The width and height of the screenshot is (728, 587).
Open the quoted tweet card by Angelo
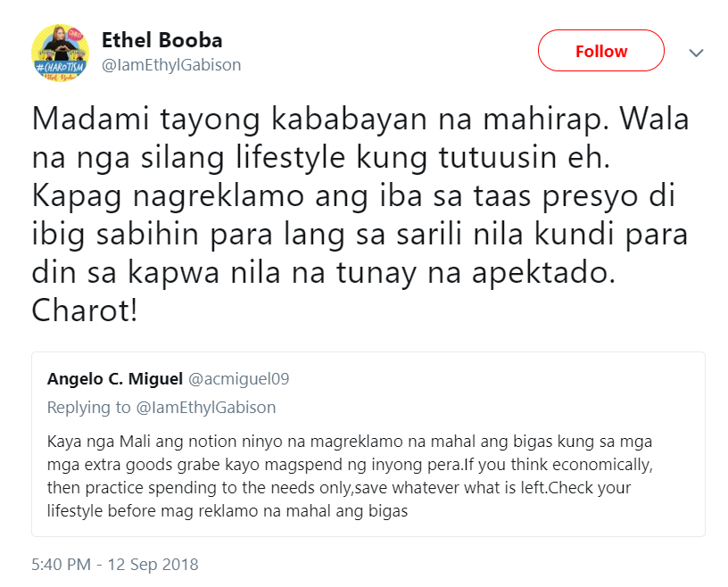(368, 444)
